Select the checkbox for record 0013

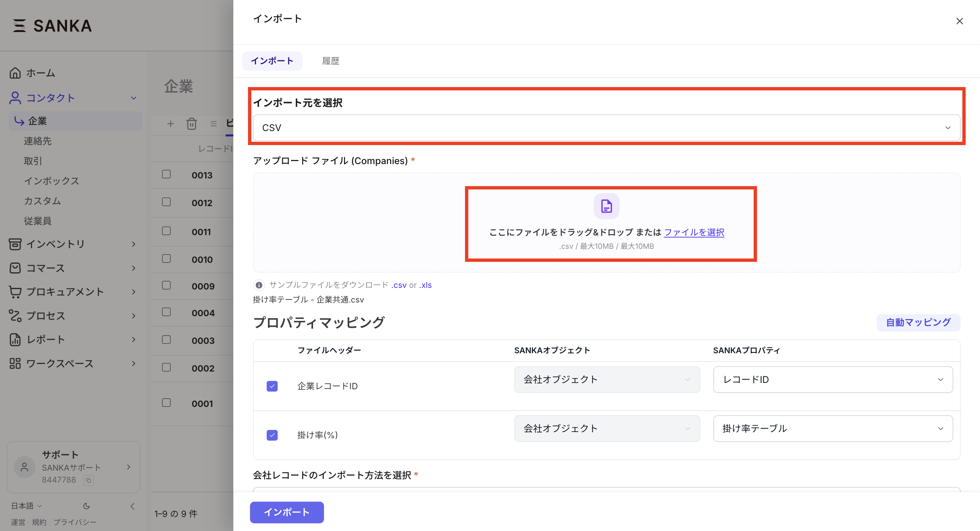point(166,174)
